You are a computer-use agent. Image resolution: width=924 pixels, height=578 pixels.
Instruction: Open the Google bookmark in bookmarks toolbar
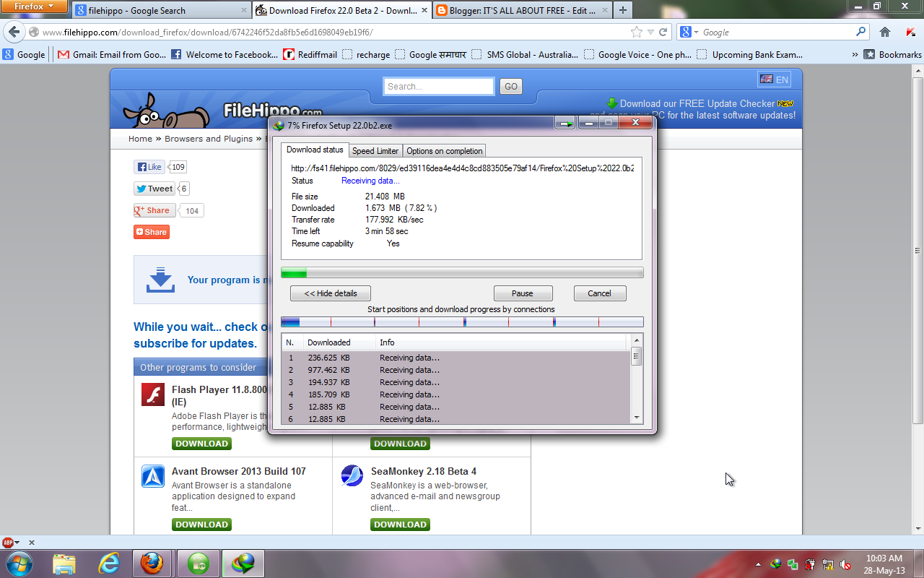coord(24,54)
